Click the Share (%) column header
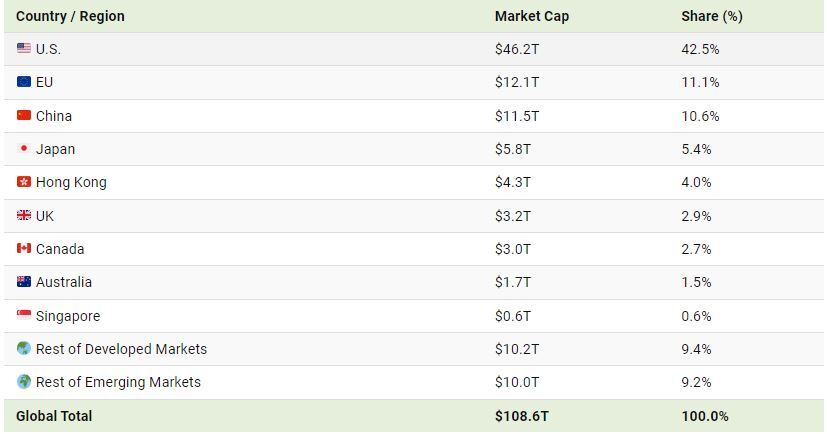827x434 pixels. coord(712,16)
